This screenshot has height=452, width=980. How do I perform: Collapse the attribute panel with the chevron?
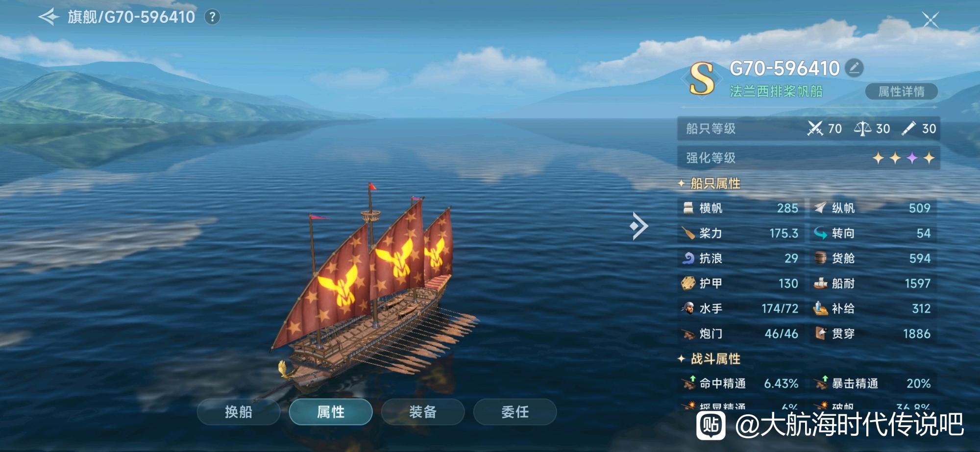(x=639, y=226)
